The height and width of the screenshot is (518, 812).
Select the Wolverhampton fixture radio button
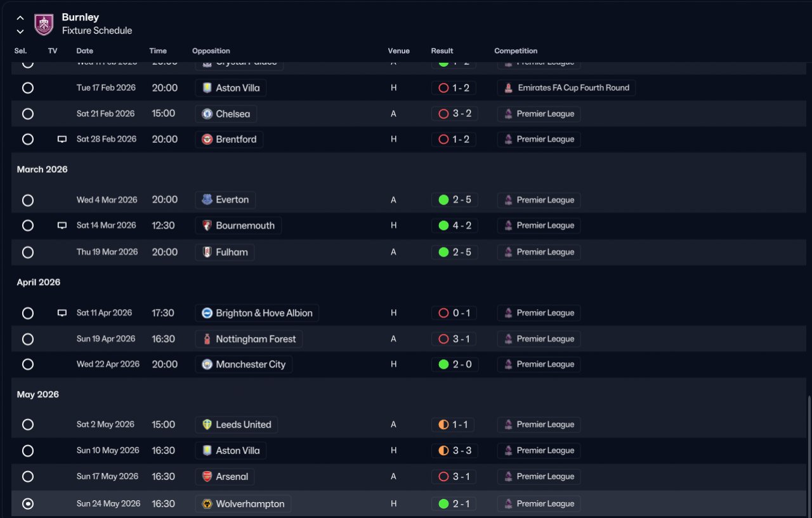28,504
